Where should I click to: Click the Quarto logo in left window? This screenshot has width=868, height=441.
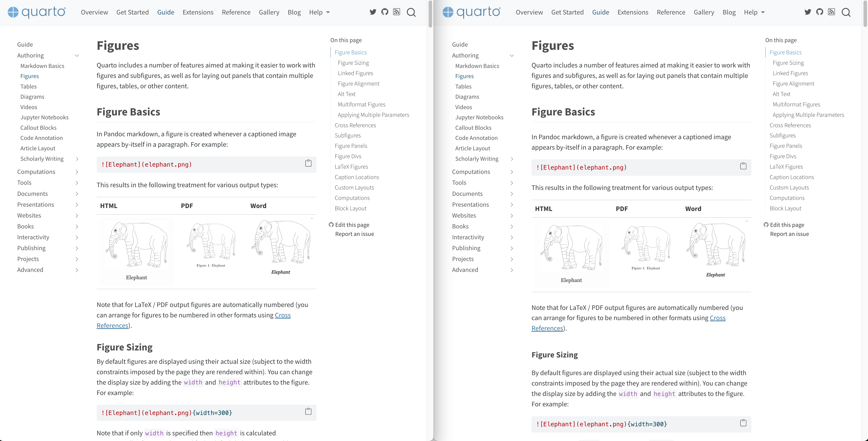pos(37,12)
